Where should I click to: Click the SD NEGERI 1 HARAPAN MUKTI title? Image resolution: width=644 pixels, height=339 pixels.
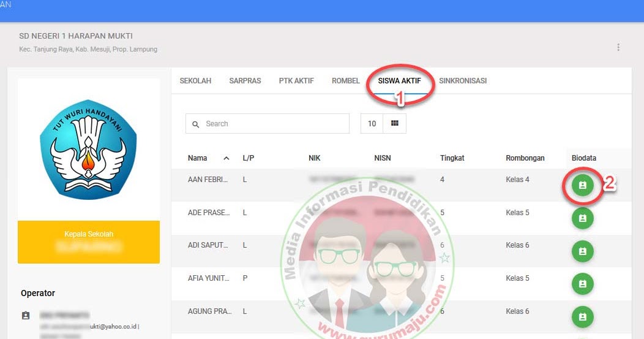[76, 36]
